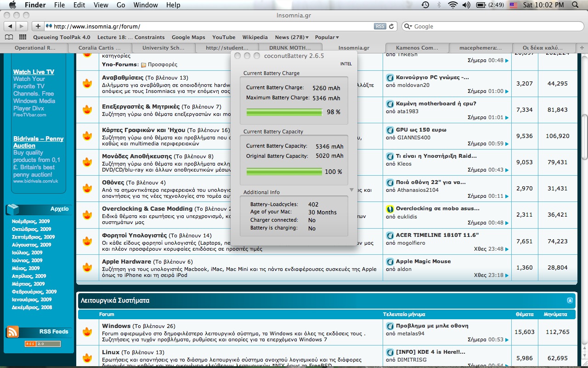Click the Google search field
The image size is (588, 368).
[492, 26]
